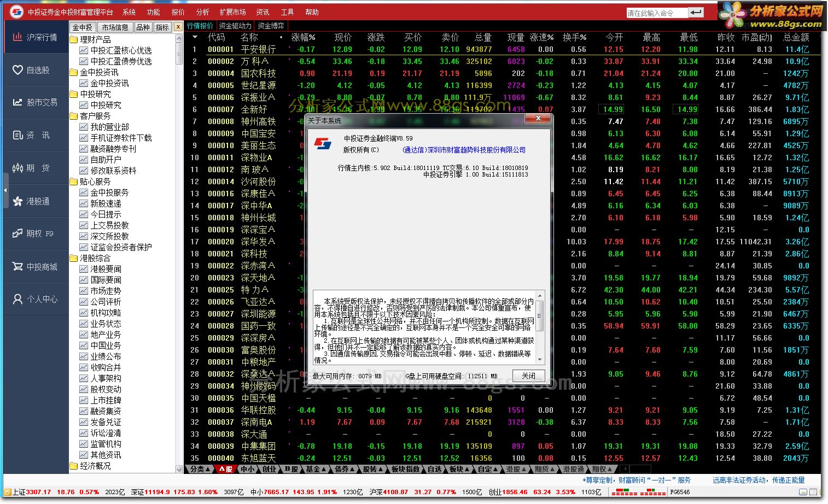The width and height of the screenshot is (828, 504).
Task: Click the red-green market indicator in the status bar
Action: [639, 492]
